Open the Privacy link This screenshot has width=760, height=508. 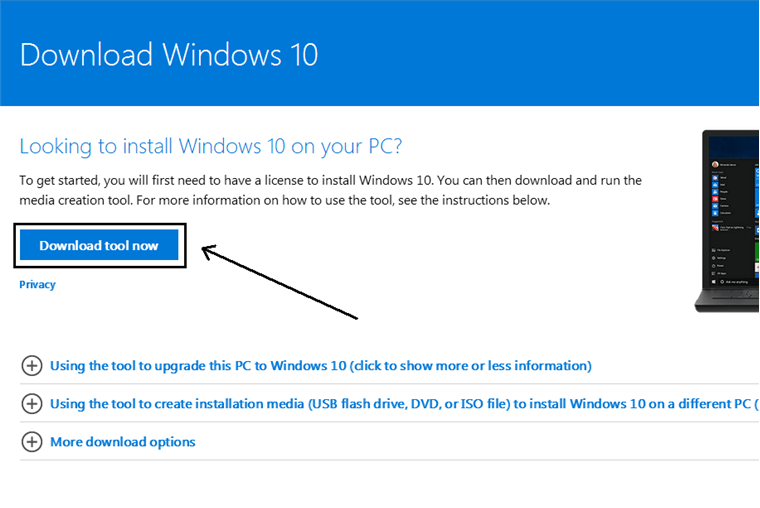click(37, 285)
